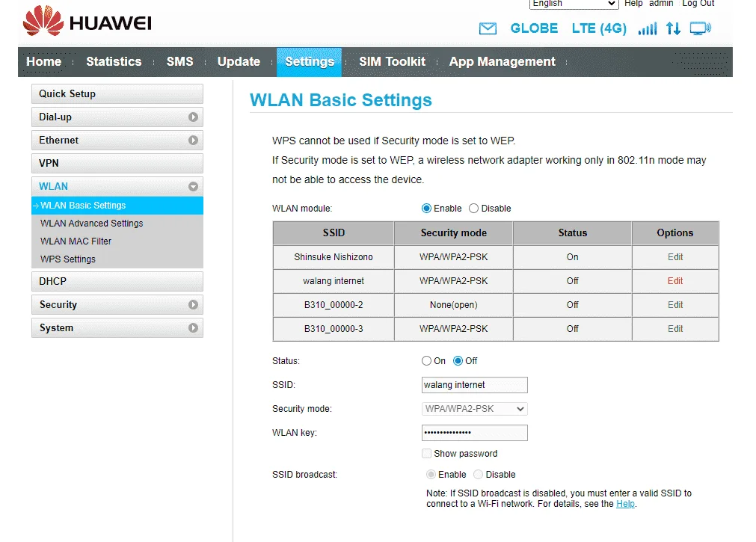Go to the Home tab
The image size is (756, 542).
tap(44, 62)
